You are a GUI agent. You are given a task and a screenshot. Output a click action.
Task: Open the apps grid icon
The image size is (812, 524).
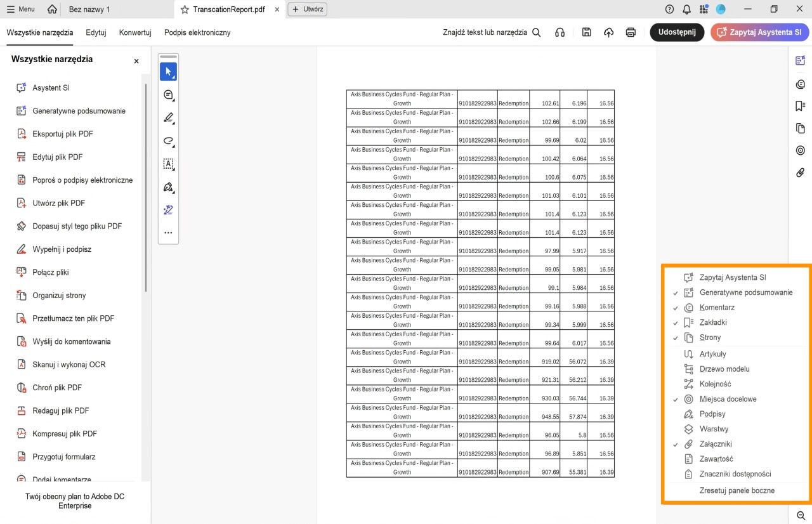(x=704, y=10)
